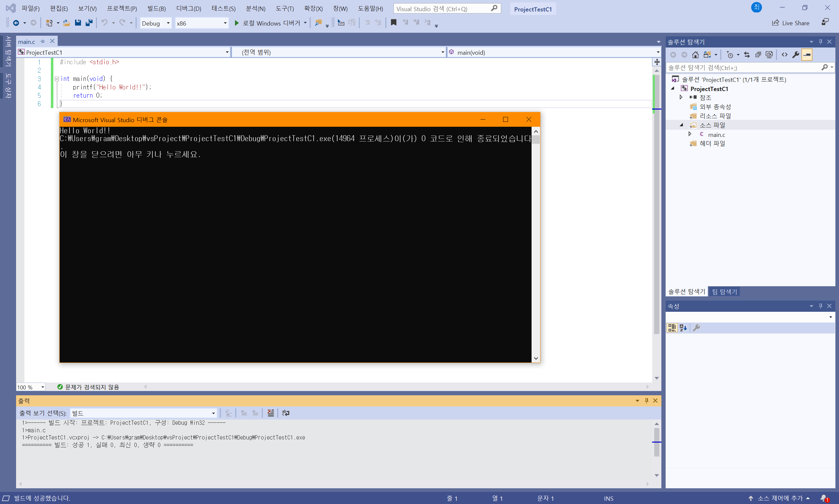Viewport: 839px width, 504px height.
Task: Click the Open File folder icon
Action: coord(67,23)
